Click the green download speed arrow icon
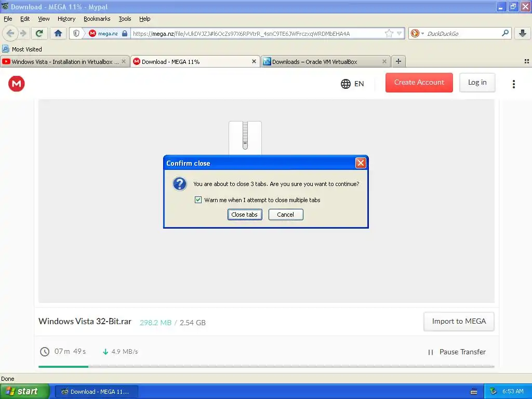The height and width of the screenshot is (399, 532). pos(105,352)
